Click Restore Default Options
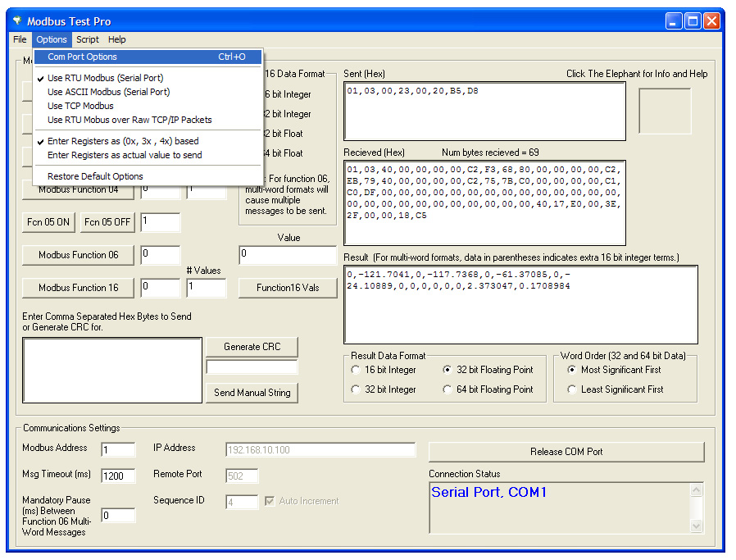Screen dimensions: 736x560 (148, 176)
